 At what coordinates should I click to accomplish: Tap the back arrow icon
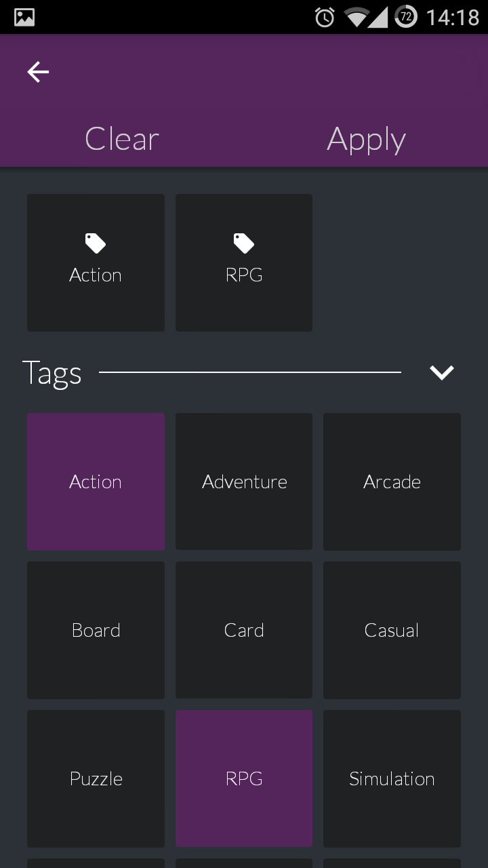pyautogui.click(x=38, y=72)
